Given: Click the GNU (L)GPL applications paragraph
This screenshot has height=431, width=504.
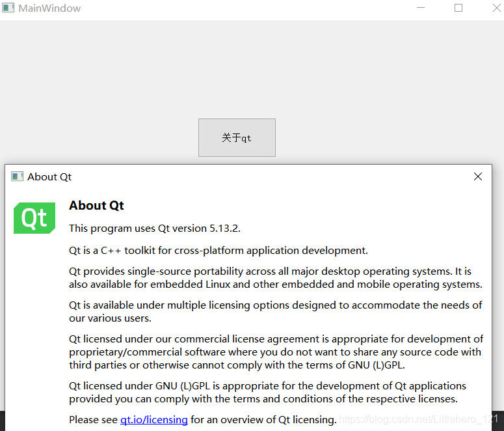Looking at the screenshot, I should (267, 393).
